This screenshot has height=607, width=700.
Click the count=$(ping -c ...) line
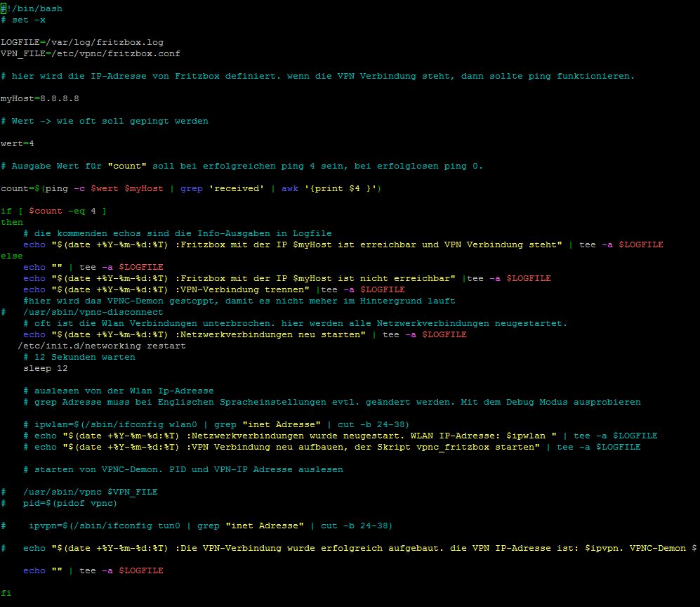coord(191,188)
